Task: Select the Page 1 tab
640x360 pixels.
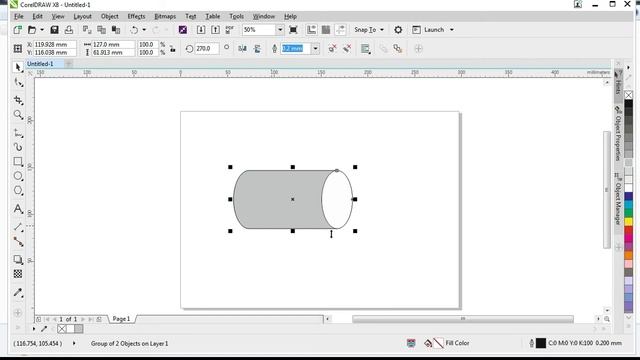Action: click(x=121, y=319)
